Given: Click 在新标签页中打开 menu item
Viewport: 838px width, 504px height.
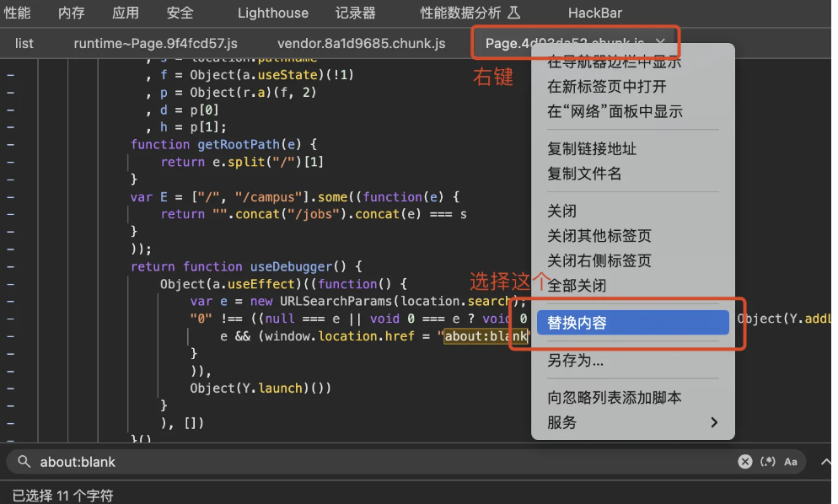Looking at the screenshot, I should 607,87.
